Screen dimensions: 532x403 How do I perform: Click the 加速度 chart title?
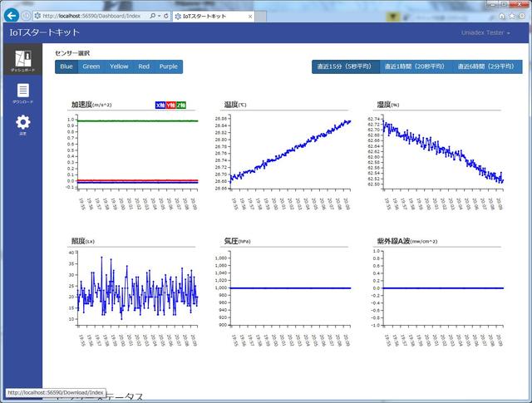click(91, 105)
